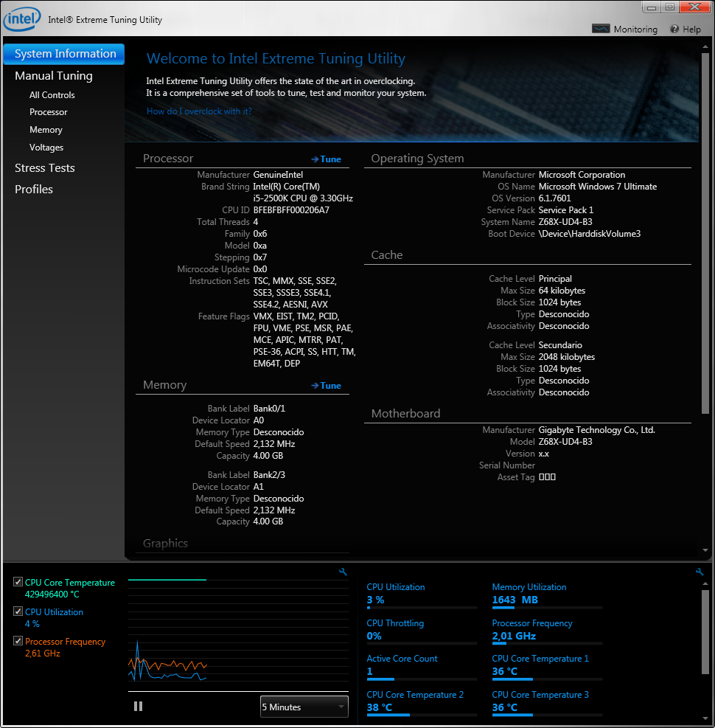
Task: Click the Memory Tune arrow link
Action: tap(326, 386)
